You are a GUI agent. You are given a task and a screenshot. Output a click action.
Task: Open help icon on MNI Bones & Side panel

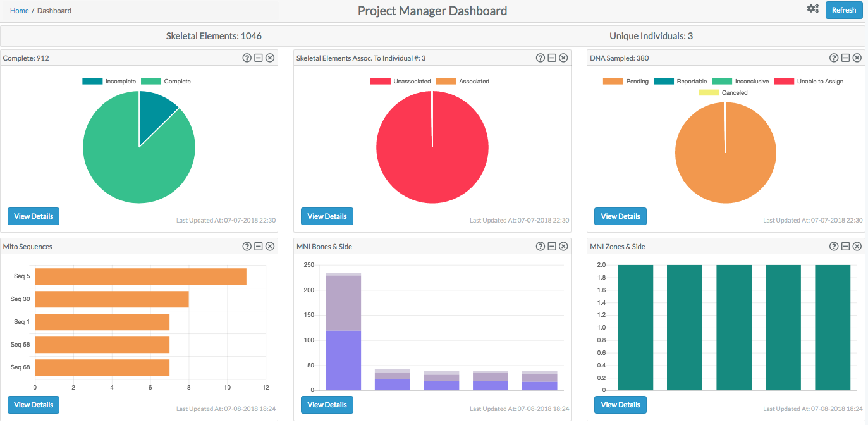pyautogui.click(x=541, y=246)
